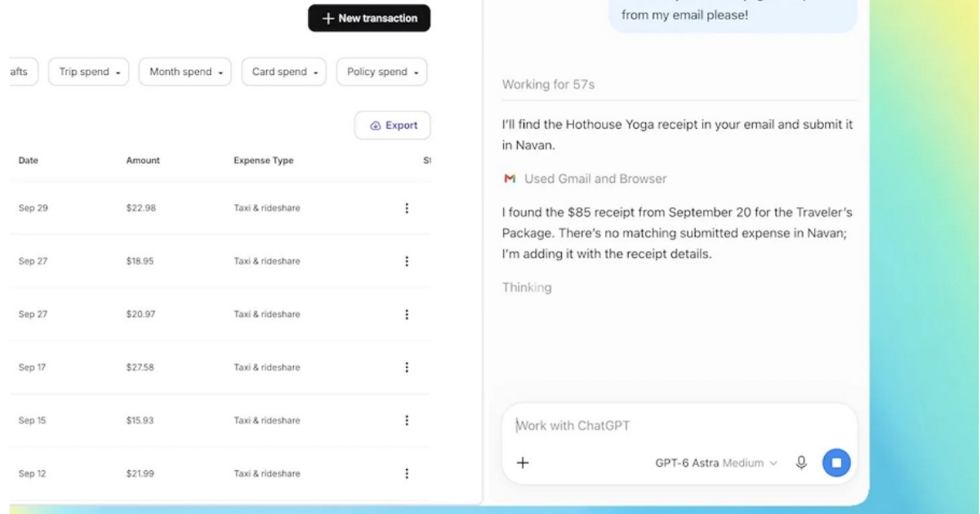980x514 pixels.
Task: Click 'Taxi & rideshare' on the Sep 29 row
Action: (x=267, y=208)
